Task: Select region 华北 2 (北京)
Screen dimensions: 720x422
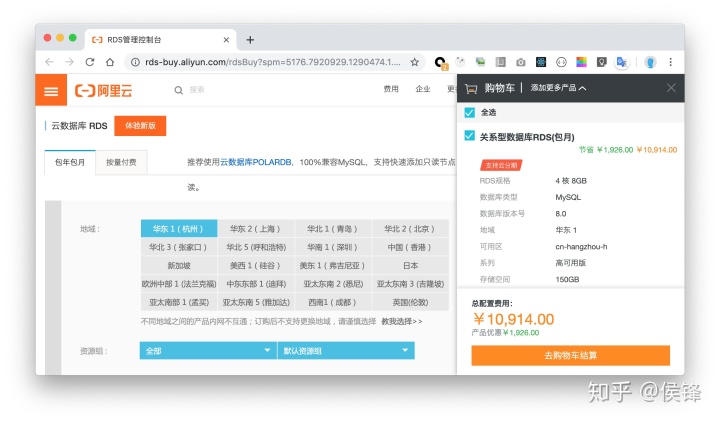Action: (x=410, y=229)
